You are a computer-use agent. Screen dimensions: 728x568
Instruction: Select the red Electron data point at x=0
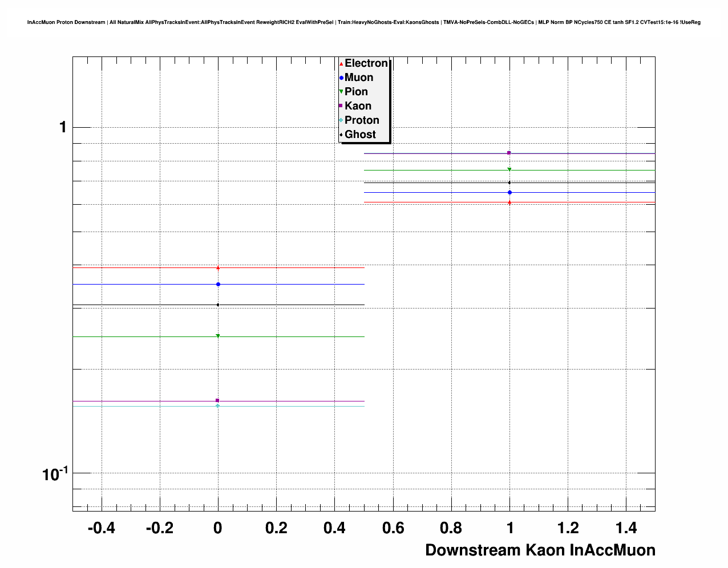(218, 267)
